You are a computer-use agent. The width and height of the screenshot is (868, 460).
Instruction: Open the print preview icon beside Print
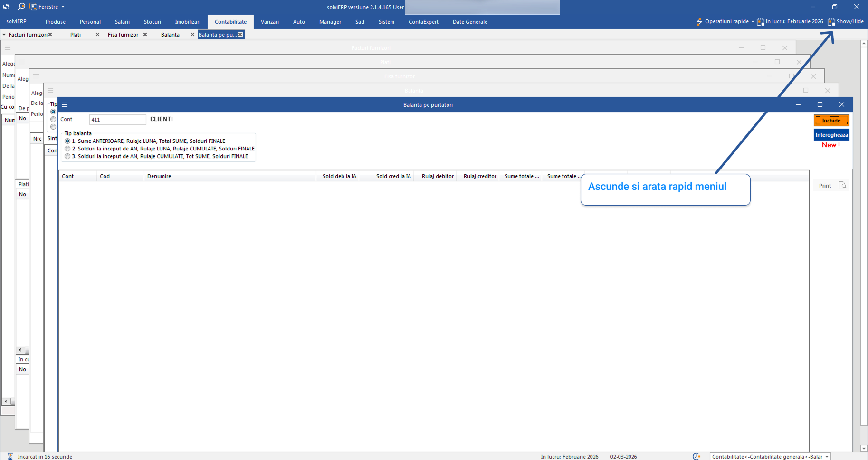[842, 186]
